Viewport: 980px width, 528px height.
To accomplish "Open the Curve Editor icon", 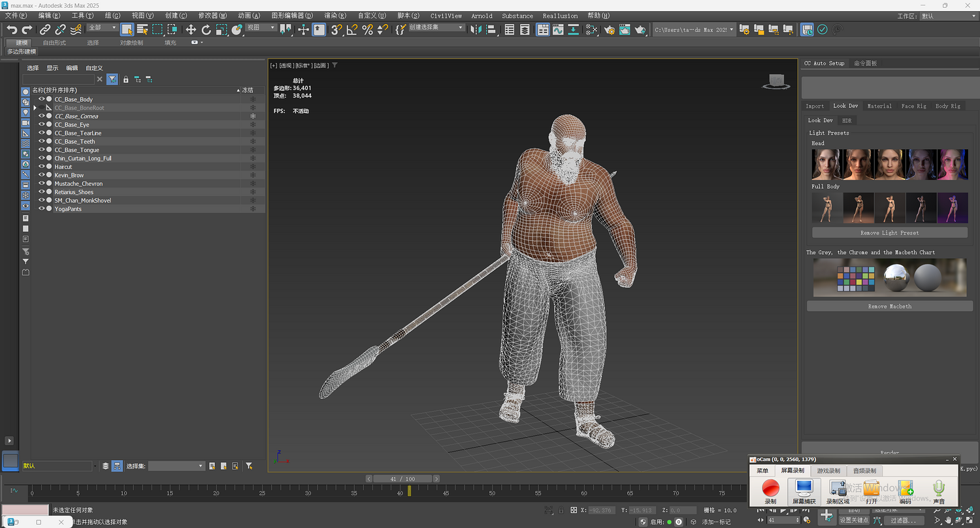I will (558, 29).
